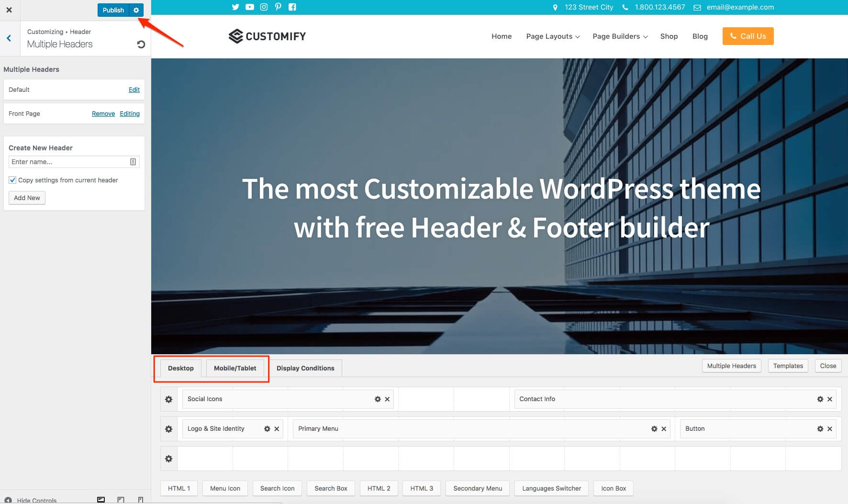Close the header builder panel
The image size is (848, 504).
(828, 366)
